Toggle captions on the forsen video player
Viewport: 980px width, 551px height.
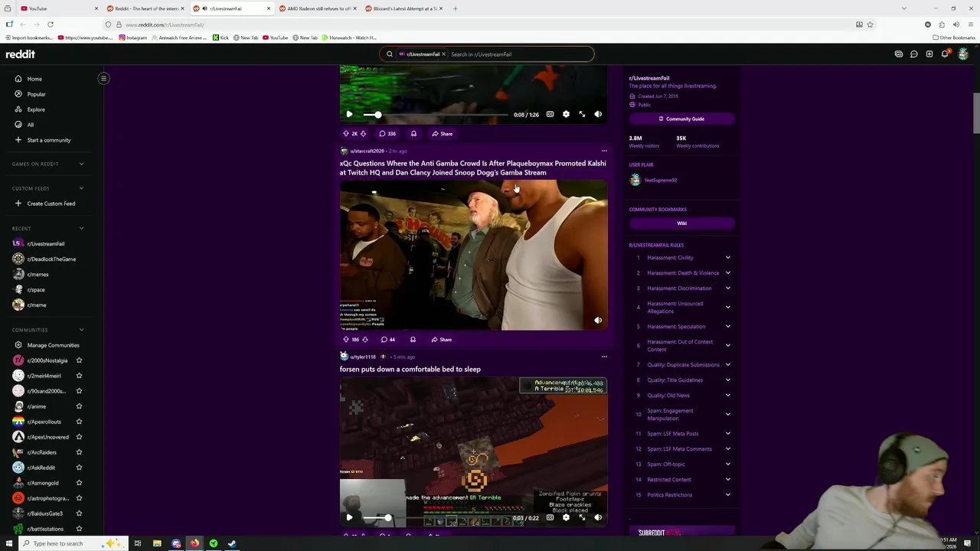pos(550,517)
